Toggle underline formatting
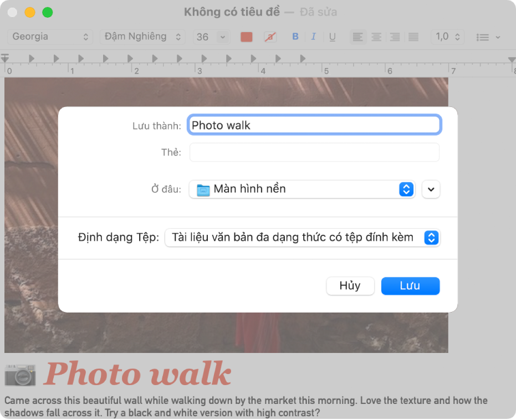Screen dimensions: 516x420 333,37
